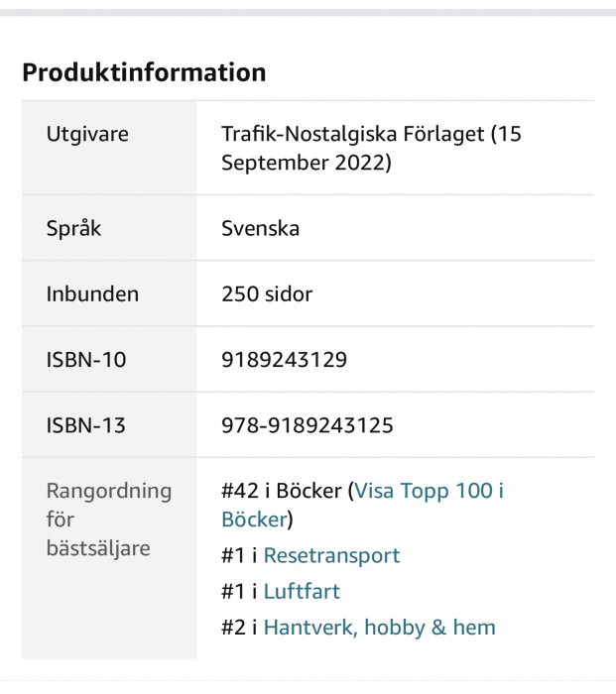Click the Rangordning för bästsäljare label
Image resolution: width=616 pixels, height=694 pixels.
108,519
